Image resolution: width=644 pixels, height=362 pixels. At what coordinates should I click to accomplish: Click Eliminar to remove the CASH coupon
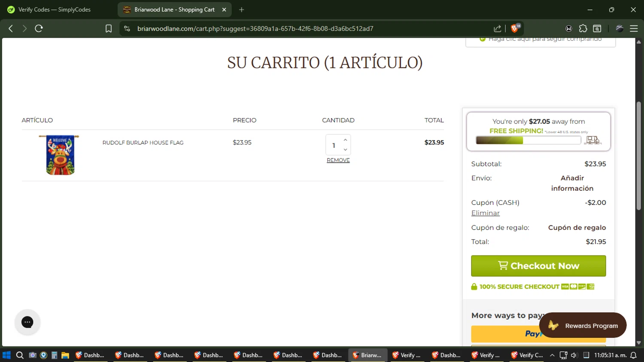click(486, 213)
